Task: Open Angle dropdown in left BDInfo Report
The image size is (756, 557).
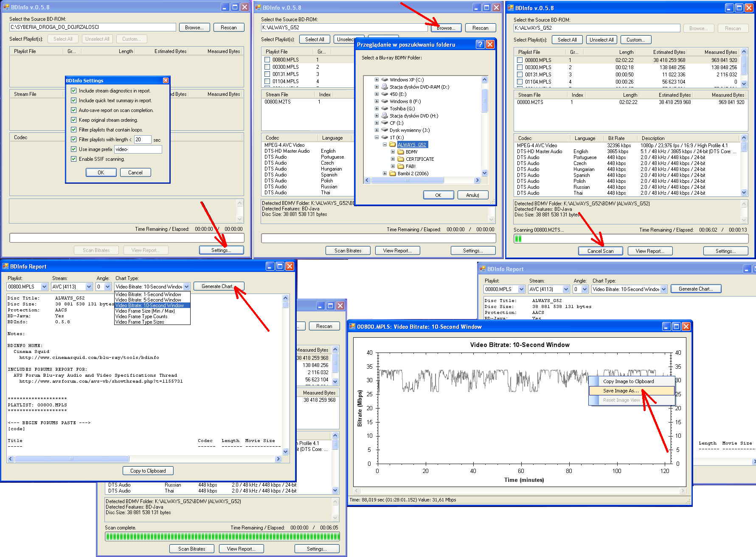Action: (x=107, y=287)
